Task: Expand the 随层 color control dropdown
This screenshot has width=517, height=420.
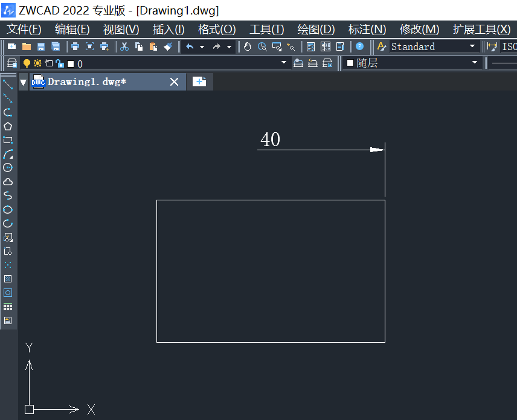Action: pos(475,62)
